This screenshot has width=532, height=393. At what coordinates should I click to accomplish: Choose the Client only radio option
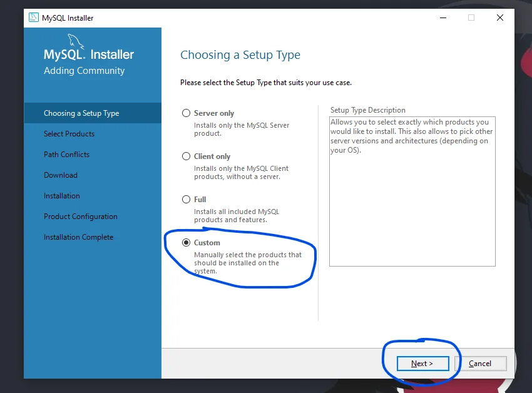(186, 156)
